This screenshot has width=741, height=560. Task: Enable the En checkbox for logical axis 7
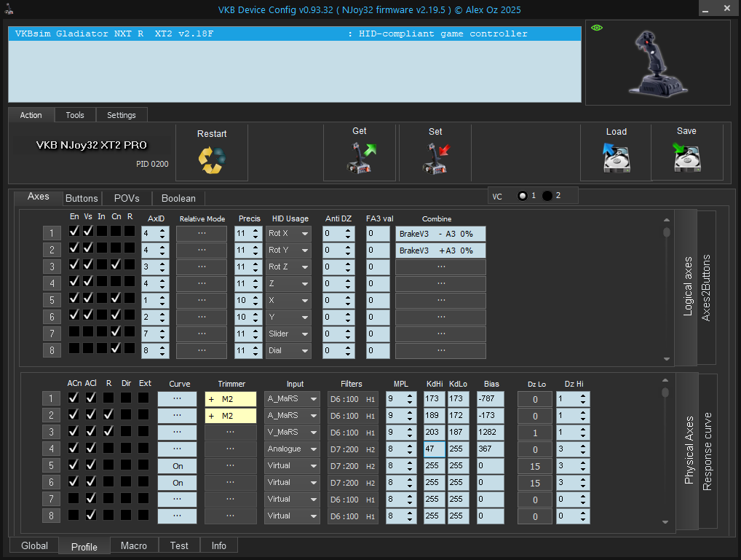tap(74, 331)
